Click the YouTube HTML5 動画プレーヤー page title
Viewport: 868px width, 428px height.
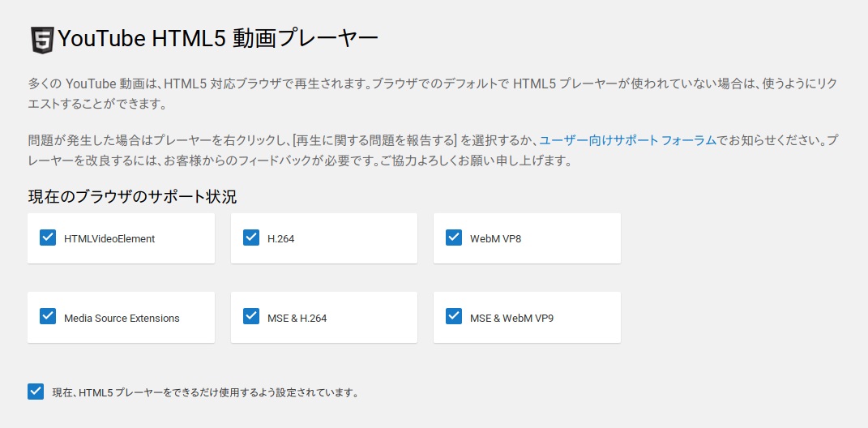tap(218, 39)
